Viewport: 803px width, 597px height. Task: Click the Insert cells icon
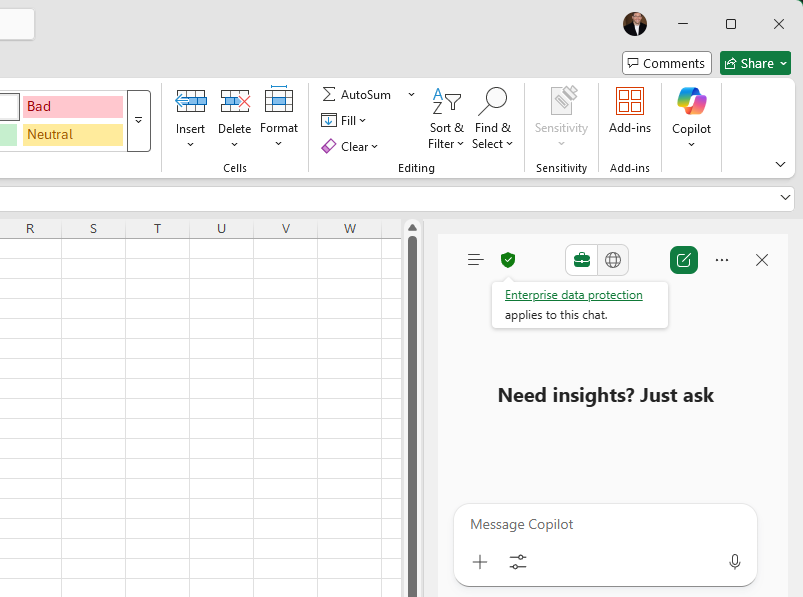tap(190, 101)
